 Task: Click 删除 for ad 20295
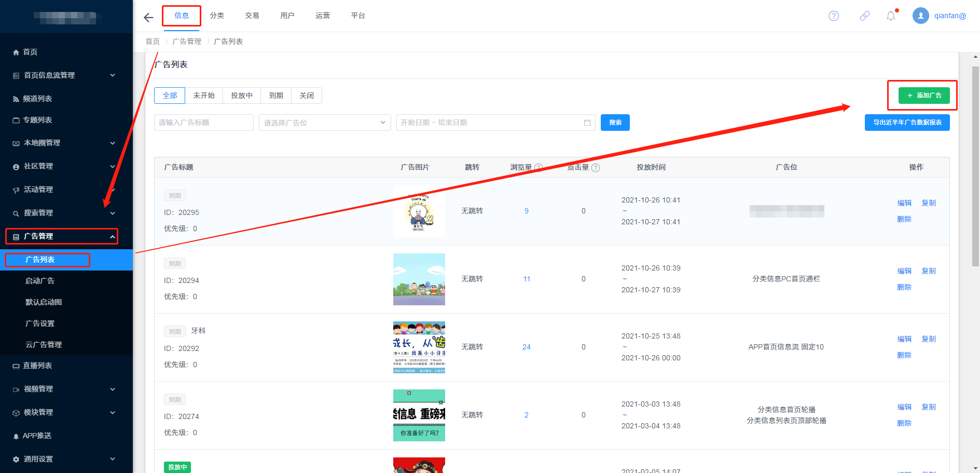point(904,219)
